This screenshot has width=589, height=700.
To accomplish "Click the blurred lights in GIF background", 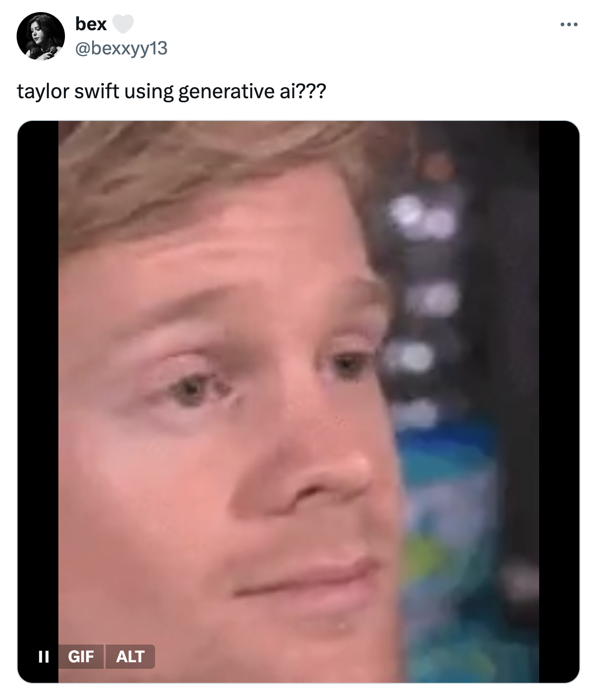I will pos(423,282).
